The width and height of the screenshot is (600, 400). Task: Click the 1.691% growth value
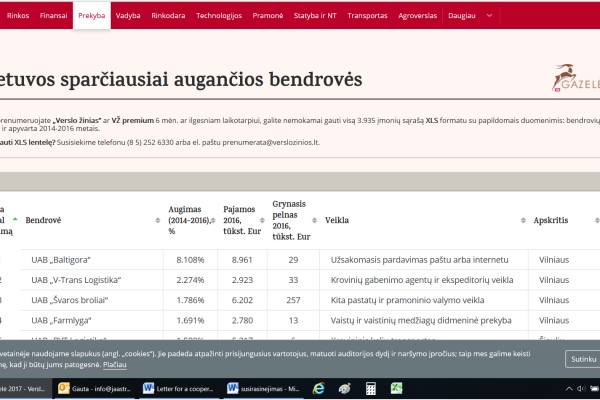click(x=190, y=321)
